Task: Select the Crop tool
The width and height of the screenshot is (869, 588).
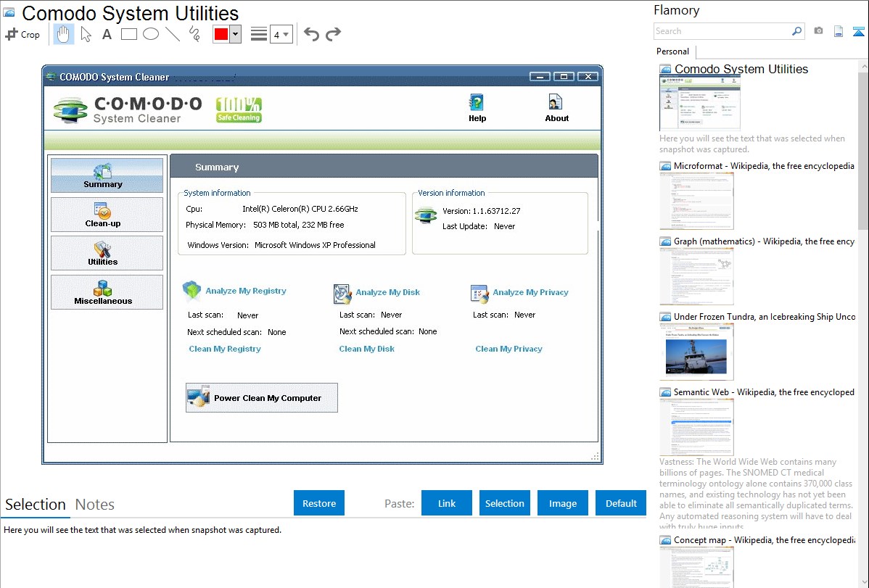Action: point(22,34)
